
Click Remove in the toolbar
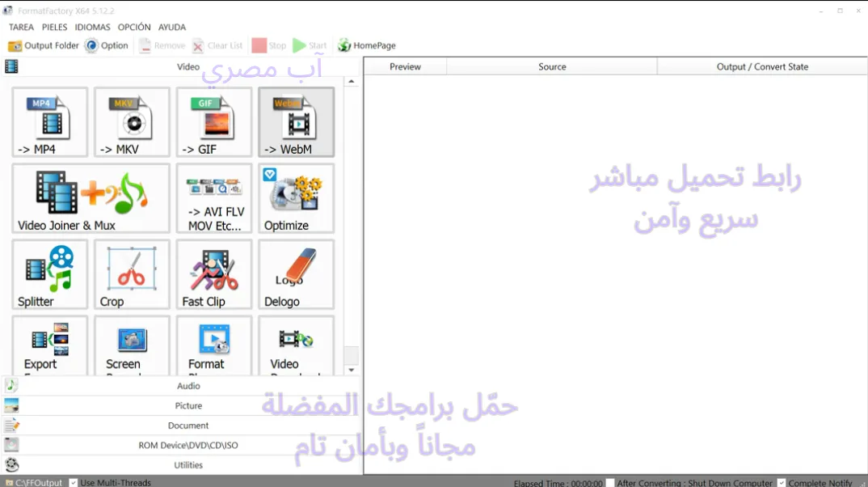click(x=162, y=45)
